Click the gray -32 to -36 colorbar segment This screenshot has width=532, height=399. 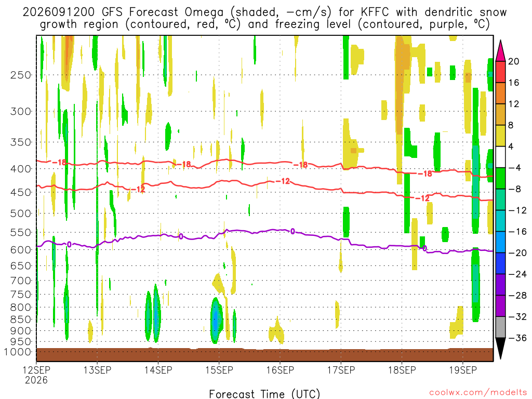[x=500, y=327]
